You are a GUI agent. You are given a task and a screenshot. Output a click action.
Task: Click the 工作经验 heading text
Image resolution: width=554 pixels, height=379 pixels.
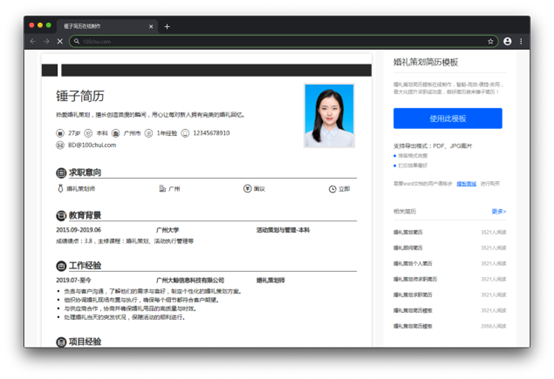coord(85,266)
